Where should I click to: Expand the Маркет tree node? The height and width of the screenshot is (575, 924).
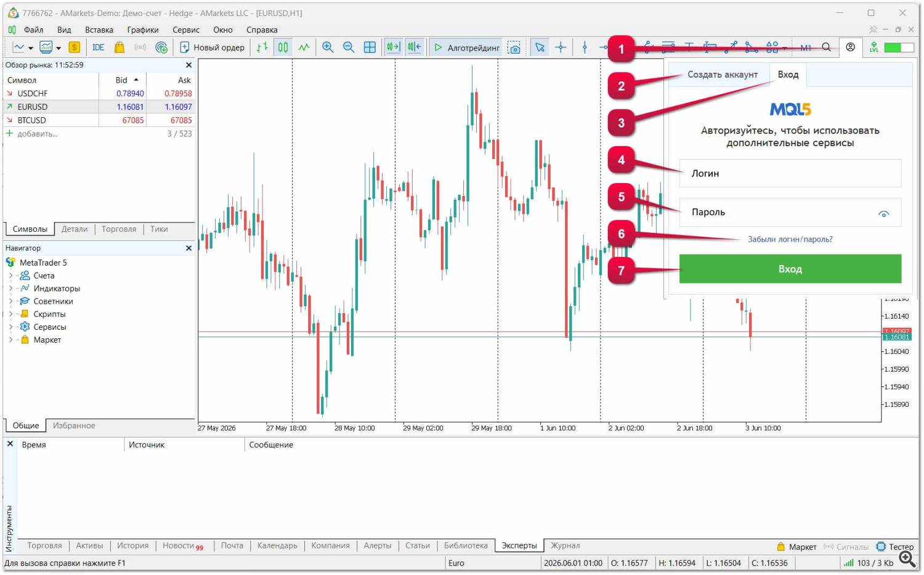[10, 340]
